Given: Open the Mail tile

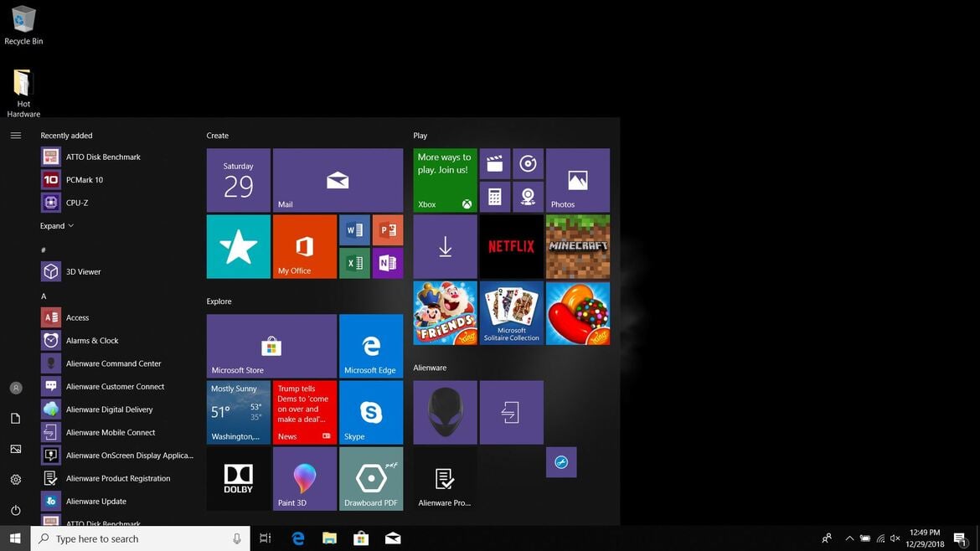Looking at the screenshot, I should 338,180.
